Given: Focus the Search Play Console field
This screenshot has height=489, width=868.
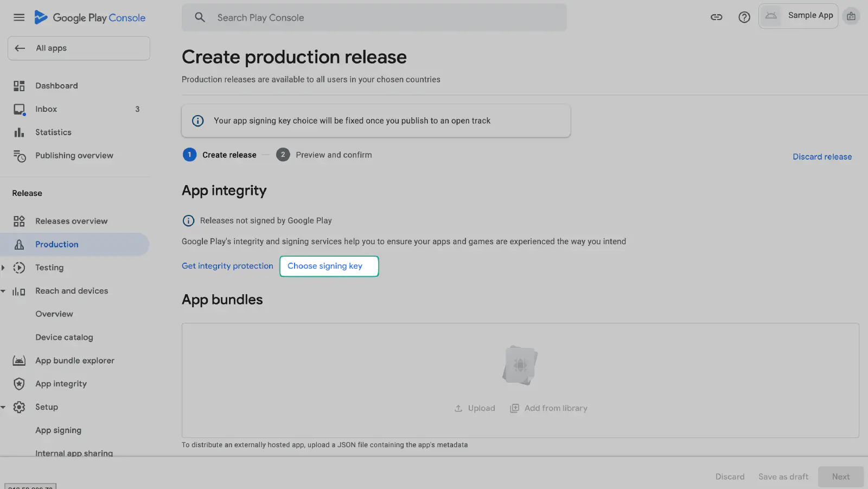Looking at the screenshot, I should (x=374, y=17).
